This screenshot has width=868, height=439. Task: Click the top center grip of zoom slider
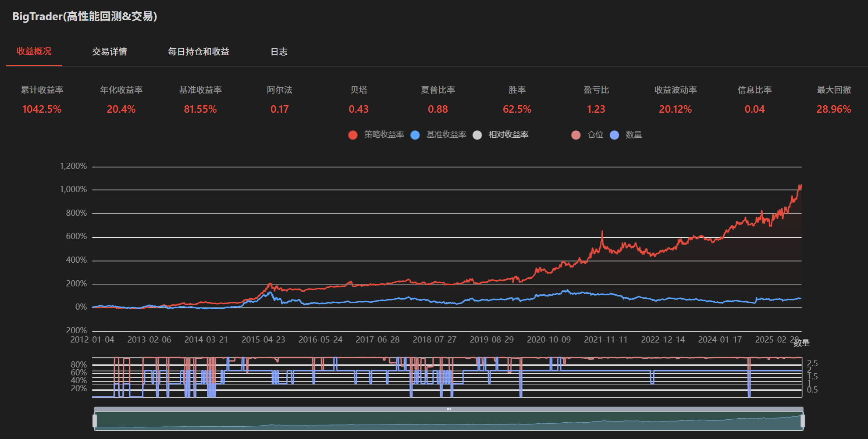448,409
